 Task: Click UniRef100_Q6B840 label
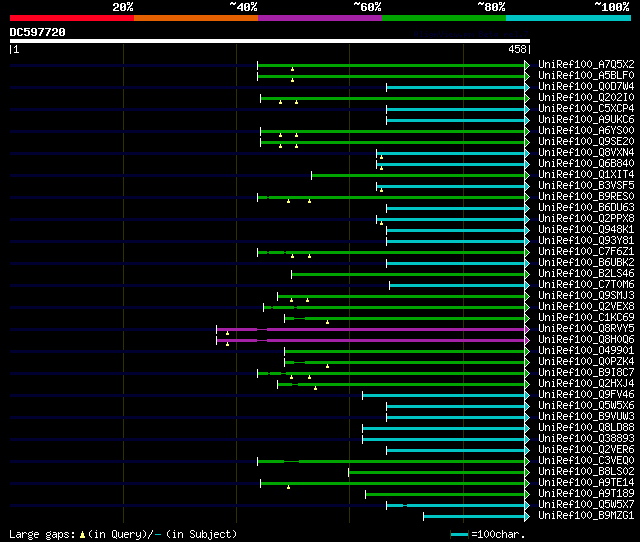[x=586, y=164]
